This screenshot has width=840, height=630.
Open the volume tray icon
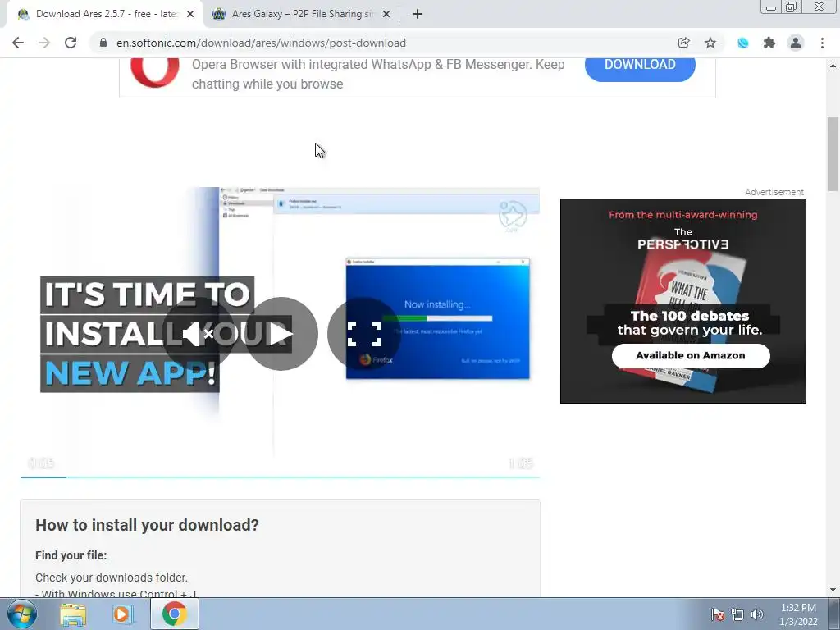click(x=757, y=614)
